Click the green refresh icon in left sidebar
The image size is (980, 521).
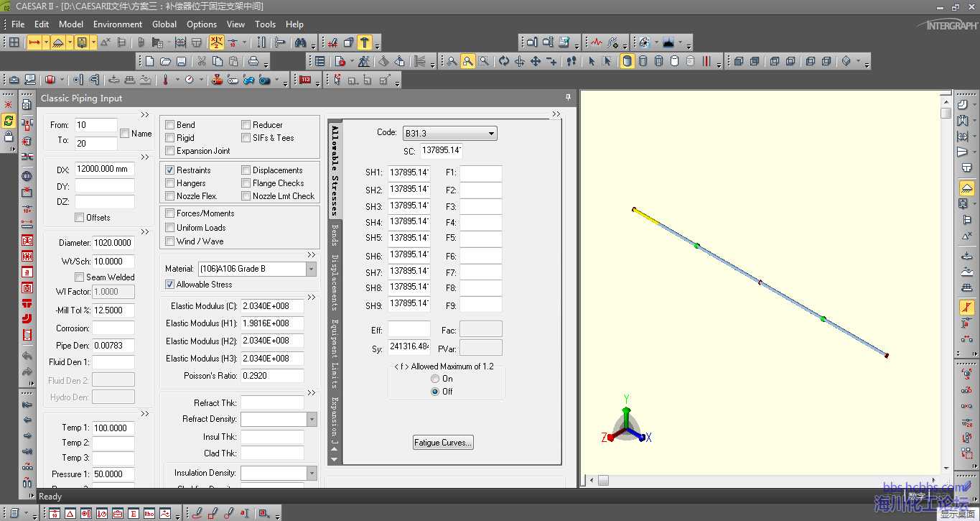coord(9,121)
